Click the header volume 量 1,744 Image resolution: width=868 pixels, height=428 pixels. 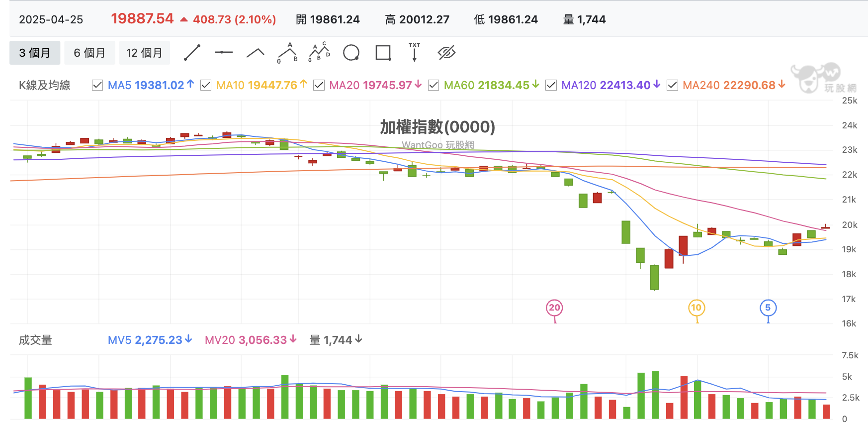coord(584,19)
